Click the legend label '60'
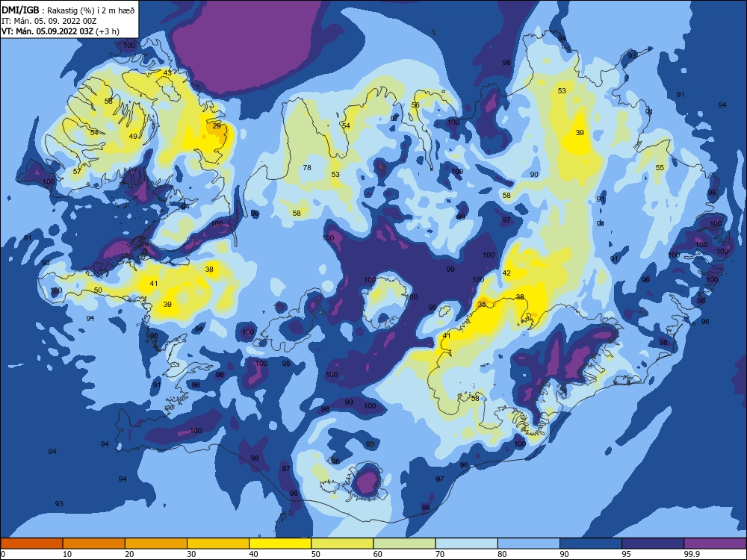Viewport: 747px width, 560px height. 378,554
